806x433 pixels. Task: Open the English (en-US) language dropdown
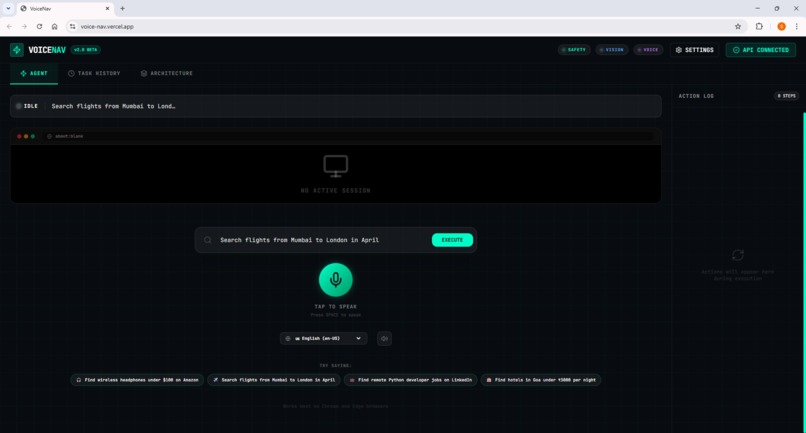(x=323, y=338)
